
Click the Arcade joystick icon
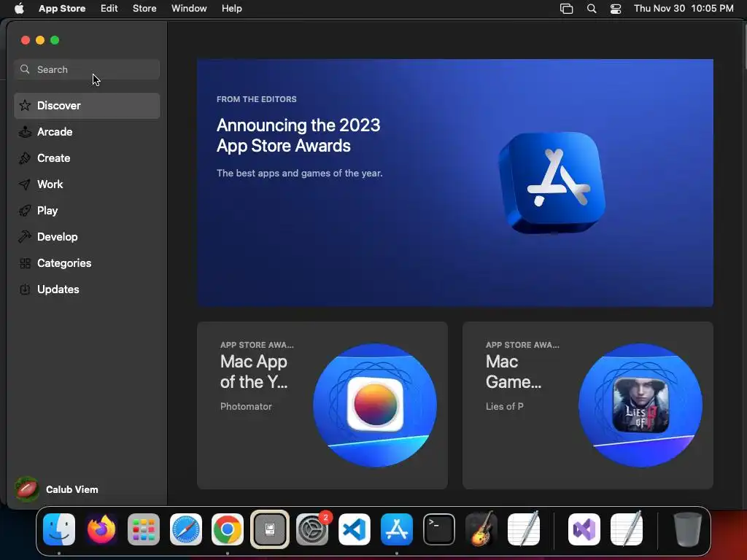pyautogui.click(x=25, y=132)
